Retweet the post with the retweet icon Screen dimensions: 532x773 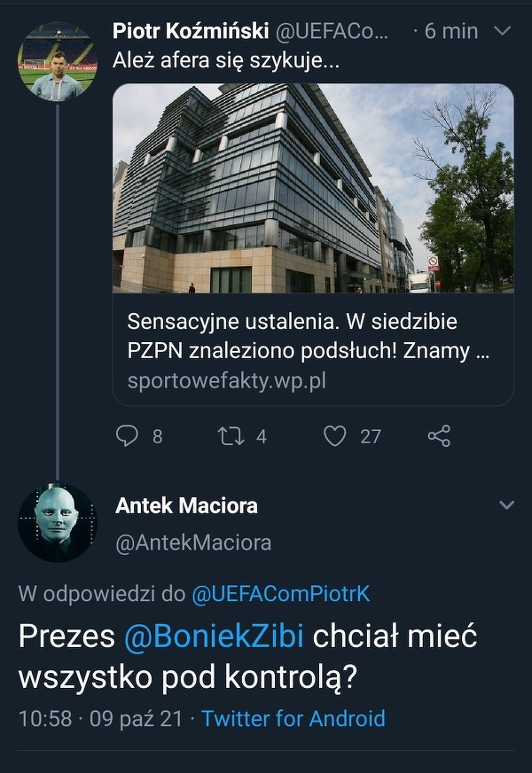231,435
